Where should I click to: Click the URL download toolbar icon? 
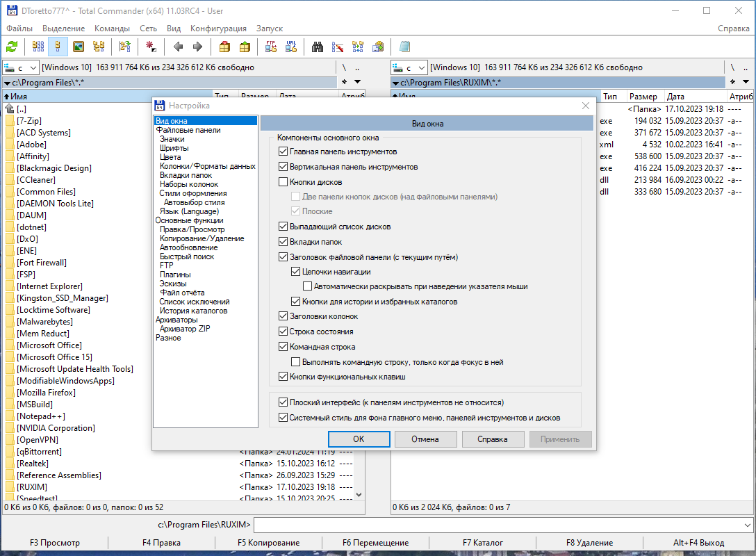(291, 47)
